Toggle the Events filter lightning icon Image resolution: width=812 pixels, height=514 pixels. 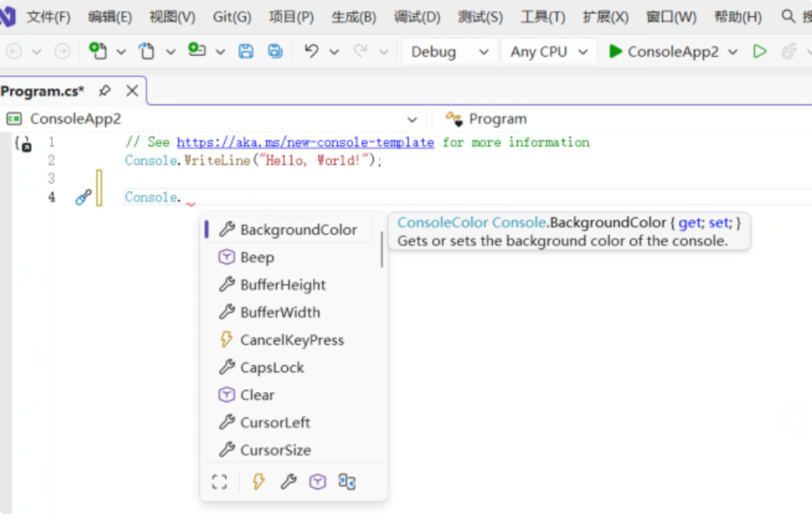click(x=258, y=482)
